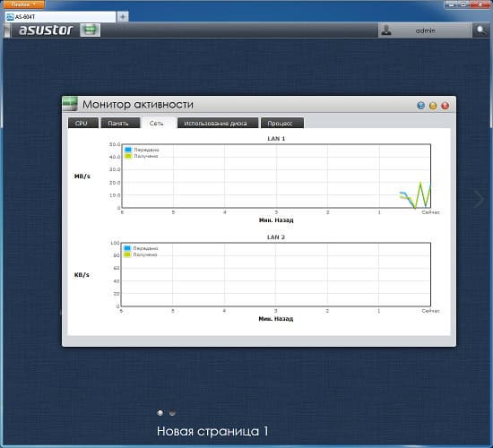Click the admin user avatar icon
493x448 pixels.
point(386,30)
